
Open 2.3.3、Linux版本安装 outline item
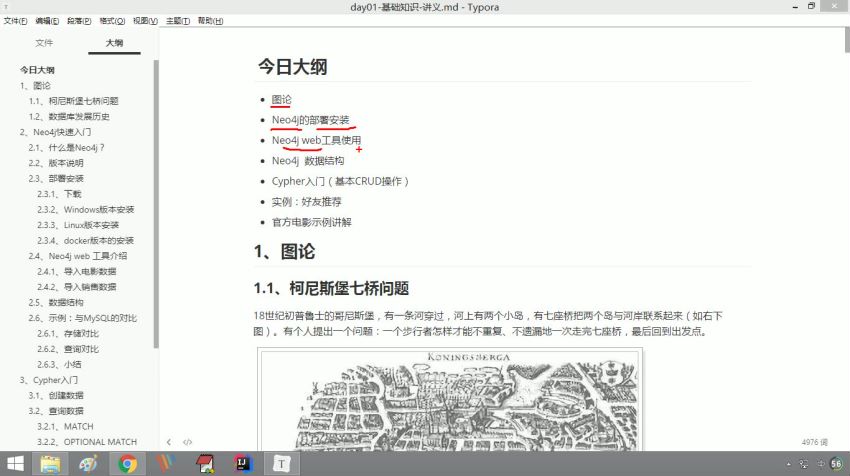[x=78, y=225]
